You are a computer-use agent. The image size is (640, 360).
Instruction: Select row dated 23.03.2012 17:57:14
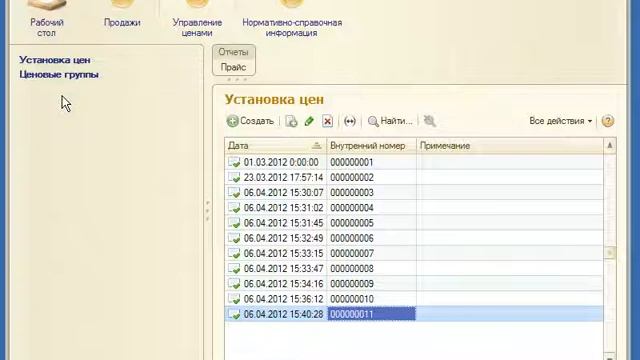(x=413, y=178)
